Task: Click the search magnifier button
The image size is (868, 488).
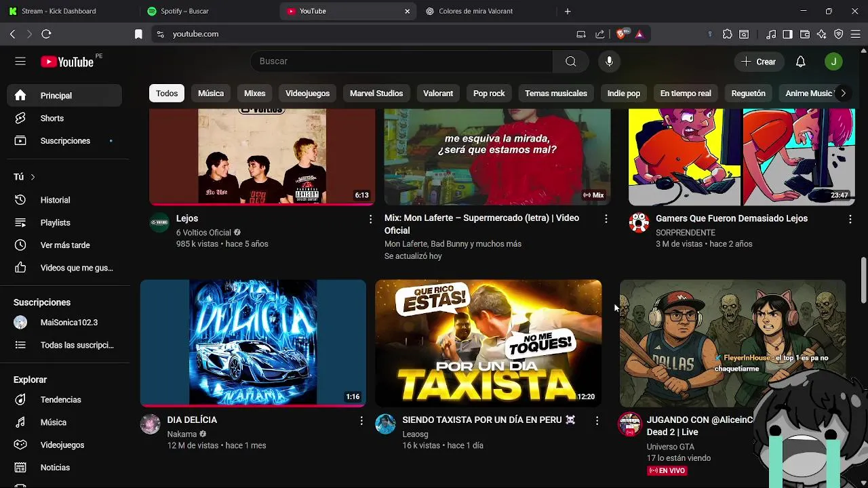Action: (x=570, y=62)
